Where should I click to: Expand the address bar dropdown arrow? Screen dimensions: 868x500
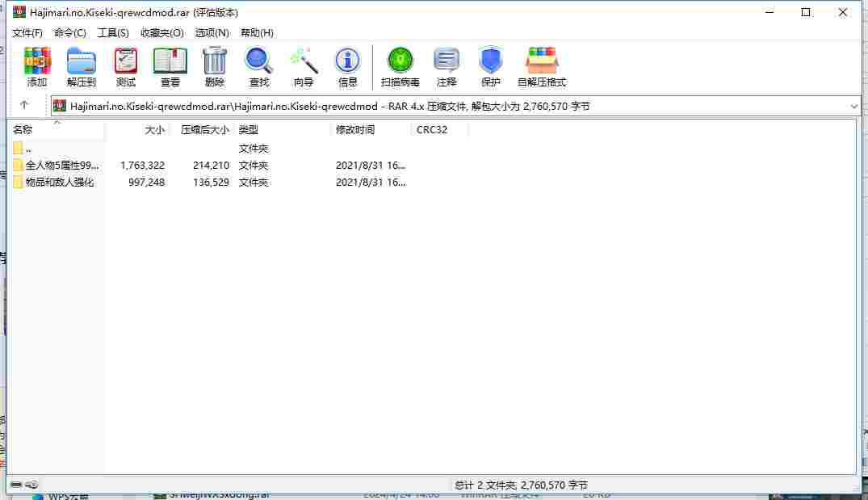coord(853,106)
